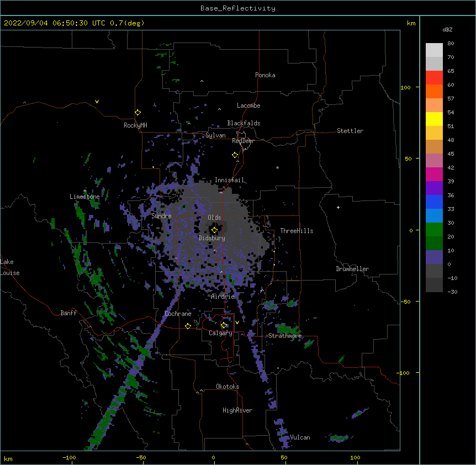Click the bright green 30–20 dBZ swatch

[434, 230]
